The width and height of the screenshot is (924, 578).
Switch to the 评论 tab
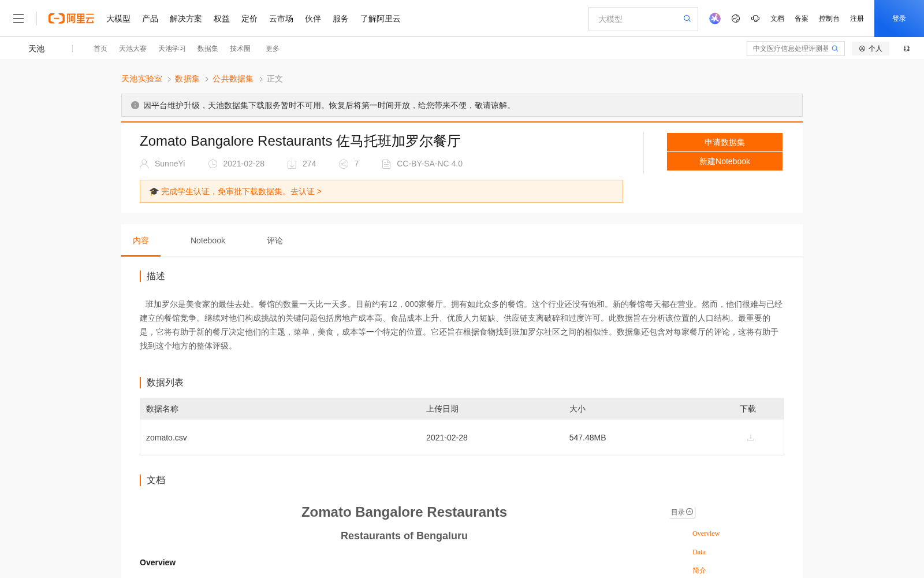click(x=275, y=240)
